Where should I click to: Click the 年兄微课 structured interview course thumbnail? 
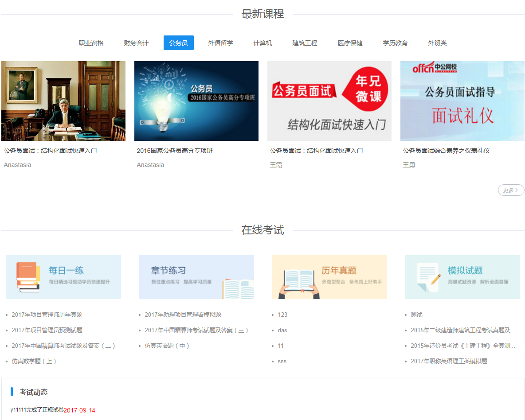pos(329,101)
